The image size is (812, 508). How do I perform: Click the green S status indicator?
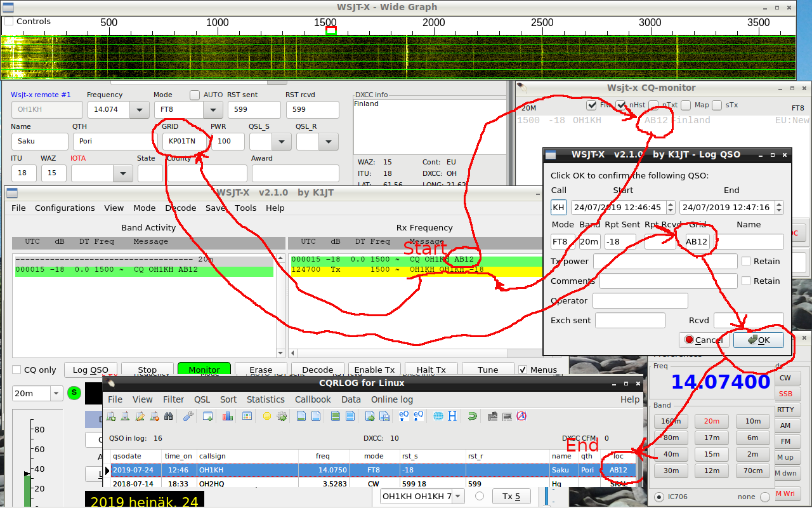74,393
